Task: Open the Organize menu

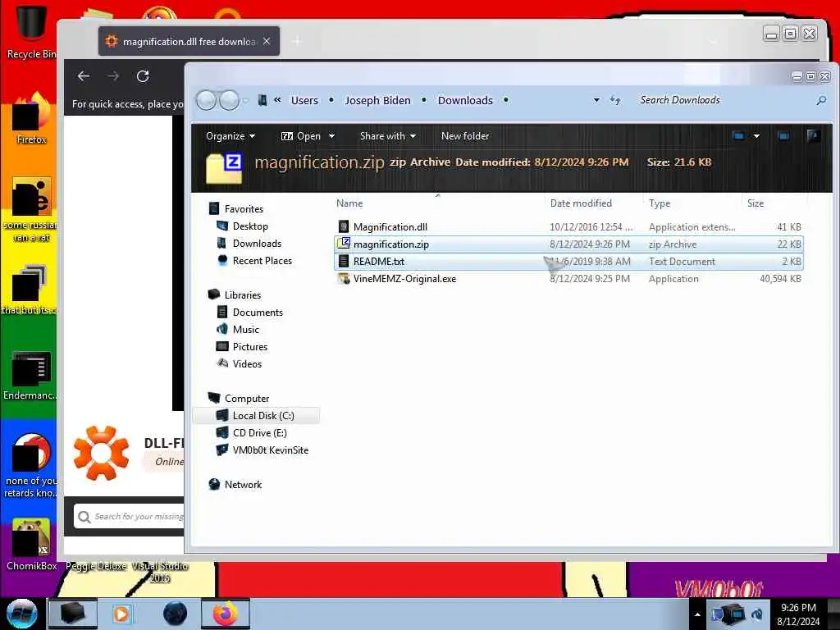Action: point(231,136)
